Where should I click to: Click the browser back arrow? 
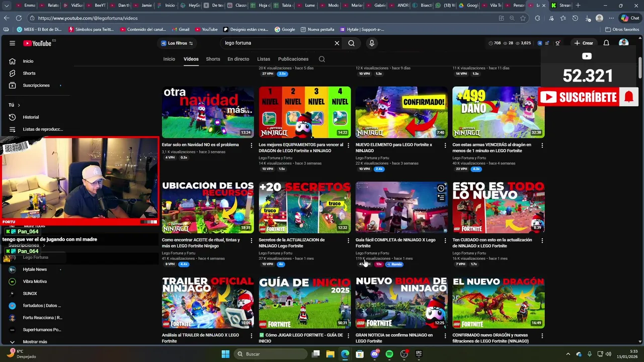coord(7,18)
